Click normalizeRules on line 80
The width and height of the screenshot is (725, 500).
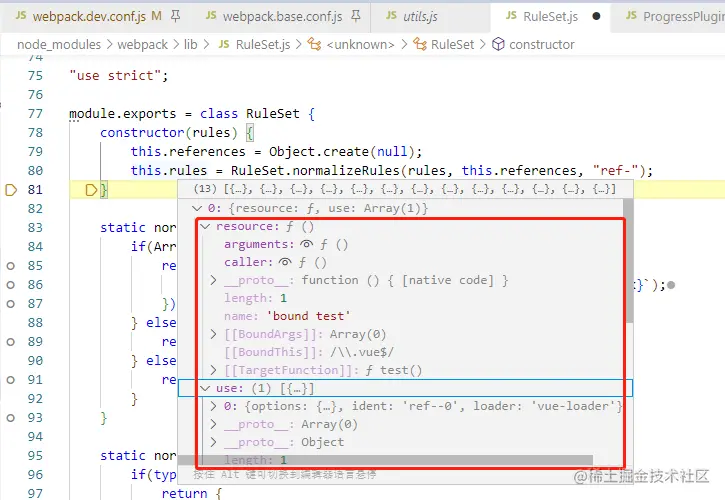346,171
